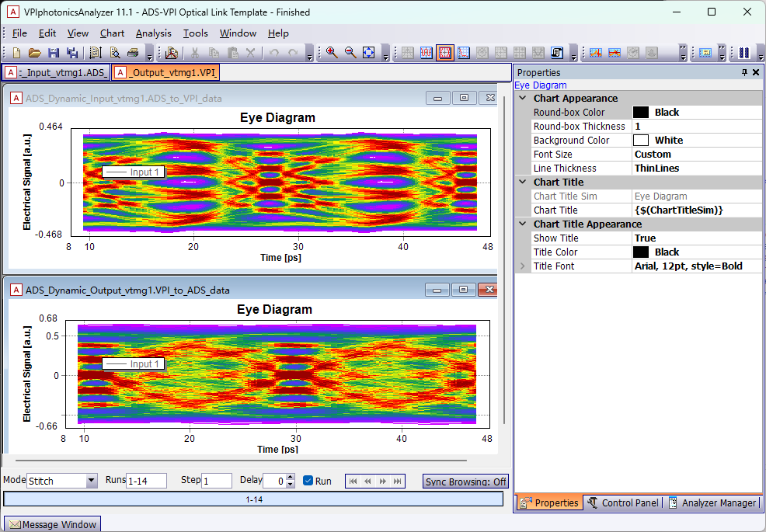Click the Zoom In magnifier icon
Image resolution: width=766 pixels, height=532 pixels.
tap(332, 53)
